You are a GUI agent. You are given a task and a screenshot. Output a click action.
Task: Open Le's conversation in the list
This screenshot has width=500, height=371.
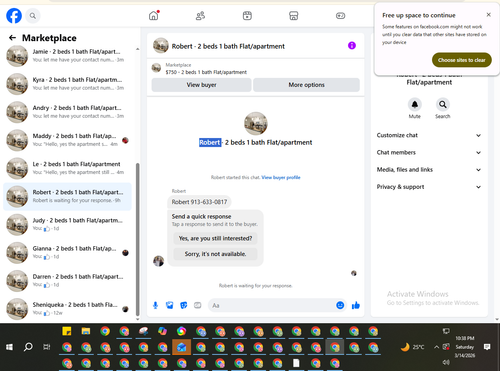pyautogui.click(x=67, y=168)
